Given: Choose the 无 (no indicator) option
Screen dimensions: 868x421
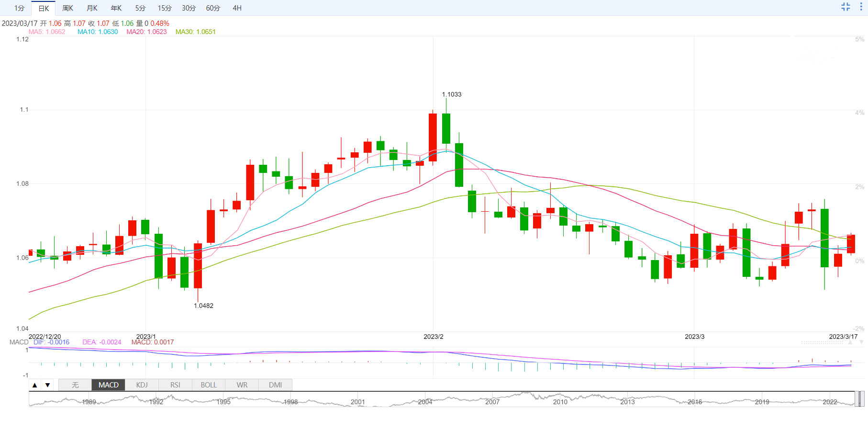Looking at the screenshot, I should click(x=75, y=385).
